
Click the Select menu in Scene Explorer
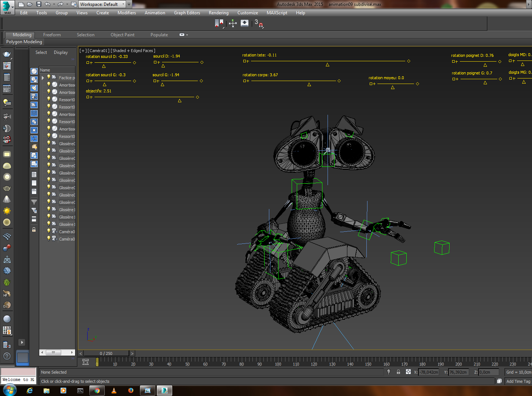coord(41,52)
